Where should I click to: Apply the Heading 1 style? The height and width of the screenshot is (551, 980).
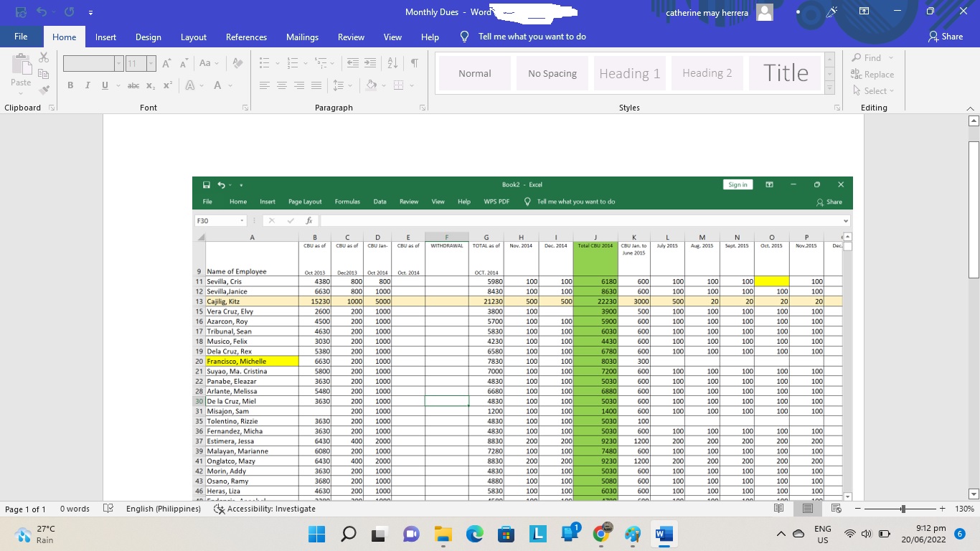pos(629,73)
